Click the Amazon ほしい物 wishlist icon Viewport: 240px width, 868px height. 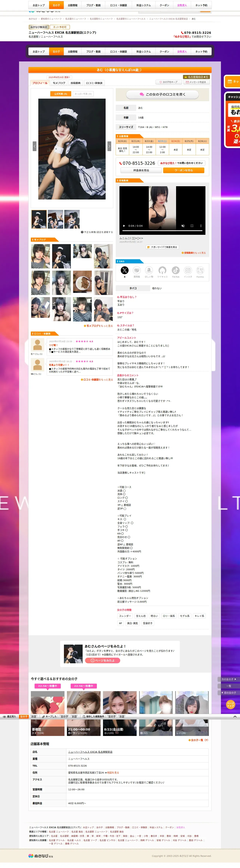pos(149,270)
